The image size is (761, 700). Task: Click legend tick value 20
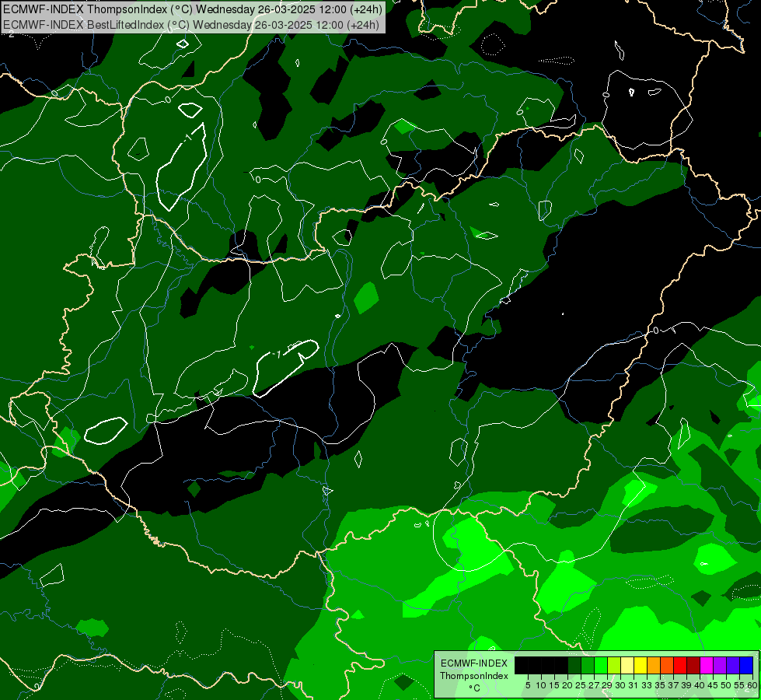click(567, 685)
